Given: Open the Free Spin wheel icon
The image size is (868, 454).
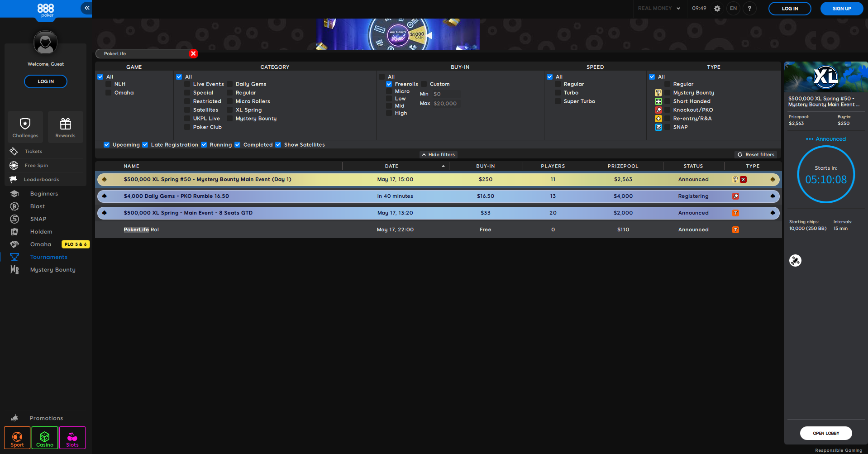Looking at the screenshot, I should pos(14,165).
